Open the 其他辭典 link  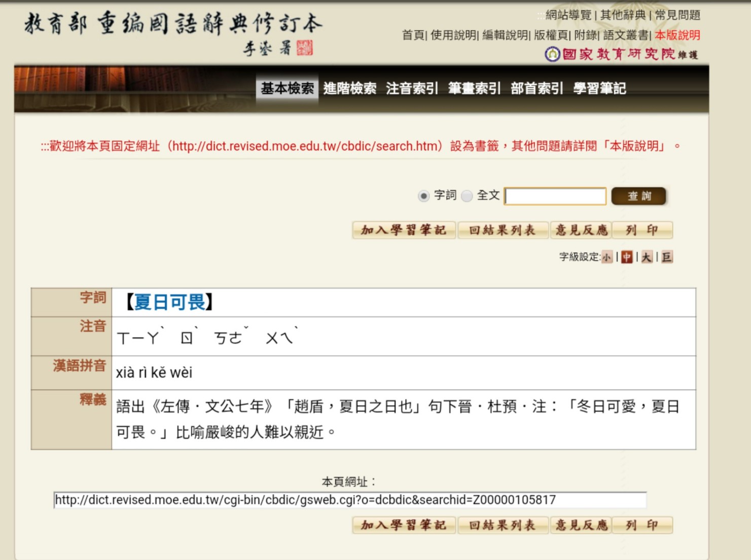tap(623, 15)
